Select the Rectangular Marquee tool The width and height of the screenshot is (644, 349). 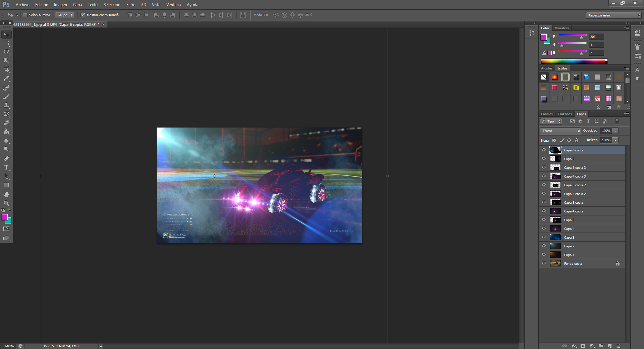[x=6, y=43]
